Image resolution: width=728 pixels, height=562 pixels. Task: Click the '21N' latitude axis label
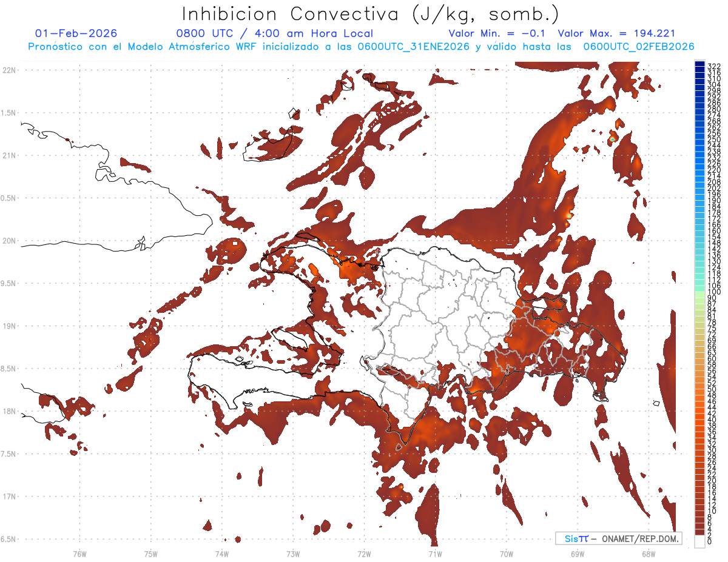click(x=8, y=156)
